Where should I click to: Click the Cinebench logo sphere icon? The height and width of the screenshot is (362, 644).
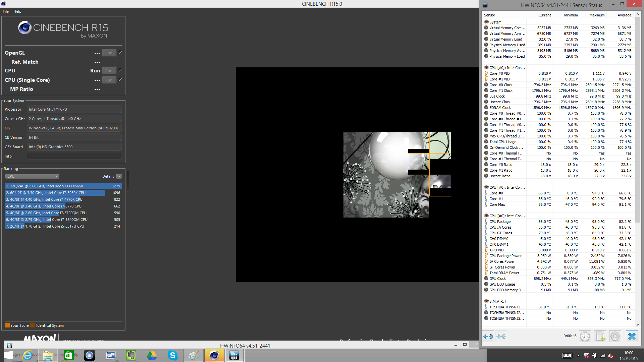pos(25,28)
